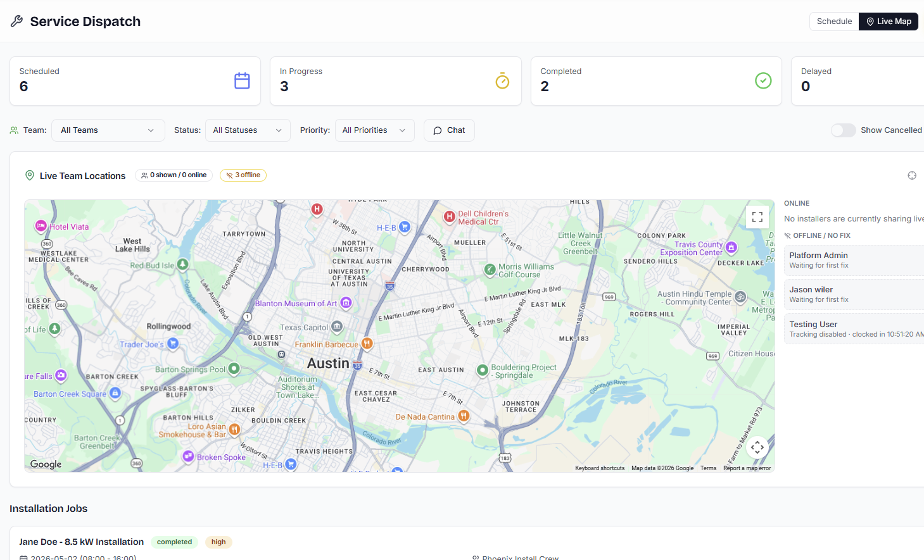This screenshot has width=924, height=560.
Task: Click the Franklin Barbecue restaurant marker
Action: [x=367, y=344]
